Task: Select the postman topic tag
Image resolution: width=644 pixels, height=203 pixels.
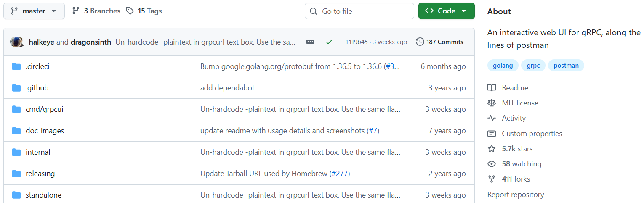Action: (566, 66)
